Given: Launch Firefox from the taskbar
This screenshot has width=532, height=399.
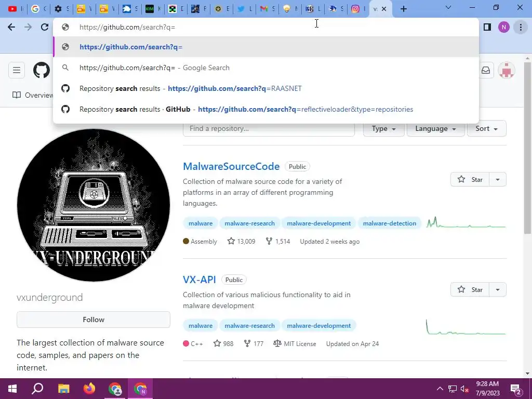Looking at the screenshot, I should click(89, 389).
